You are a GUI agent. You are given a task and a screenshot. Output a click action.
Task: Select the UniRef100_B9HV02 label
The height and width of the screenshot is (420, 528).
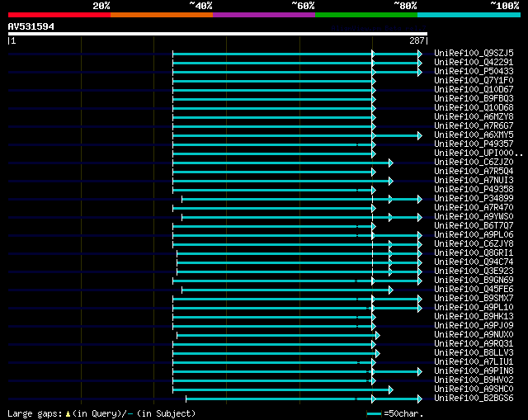tap(474, 380)
